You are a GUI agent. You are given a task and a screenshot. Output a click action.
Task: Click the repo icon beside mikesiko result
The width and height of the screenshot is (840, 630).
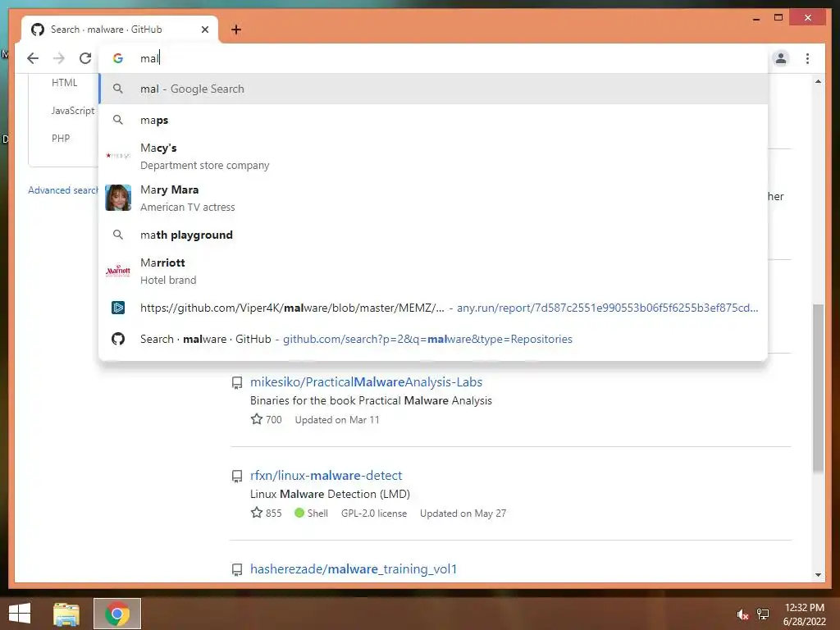[237, 382]
